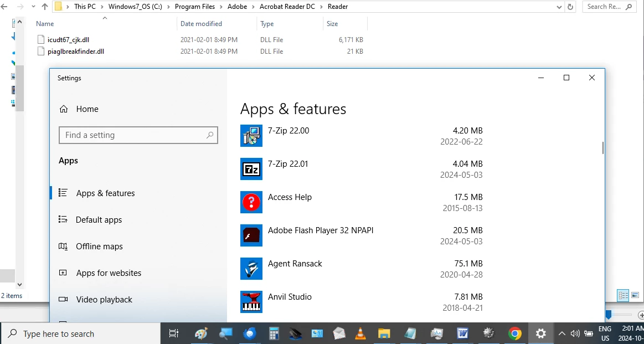Image resolution: width=644 pixels, height=344 pixels.
Task: Click the 7-Zip 22.01 app icon
Action: 251,169
